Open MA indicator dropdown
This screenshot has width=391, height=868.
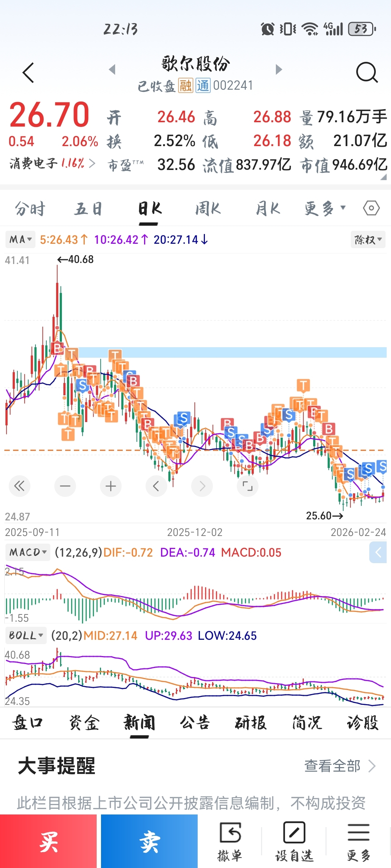20,239
